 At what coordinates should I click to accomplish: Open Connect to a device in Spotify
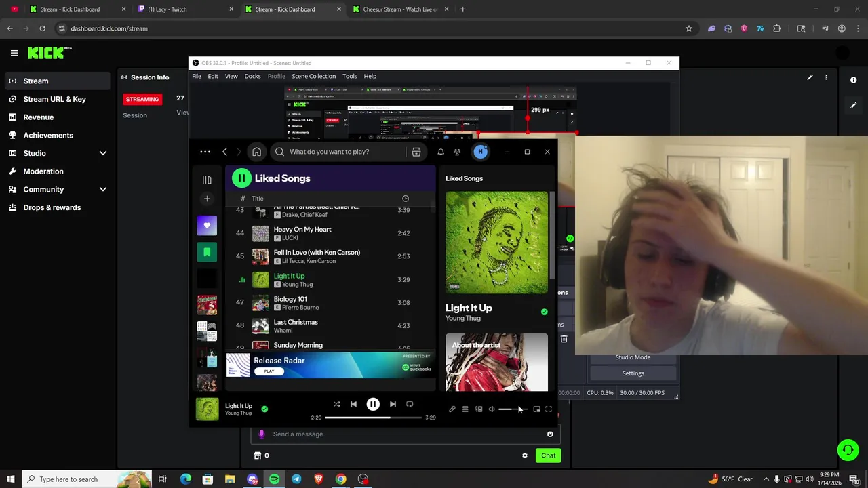[x=479, y=409]
